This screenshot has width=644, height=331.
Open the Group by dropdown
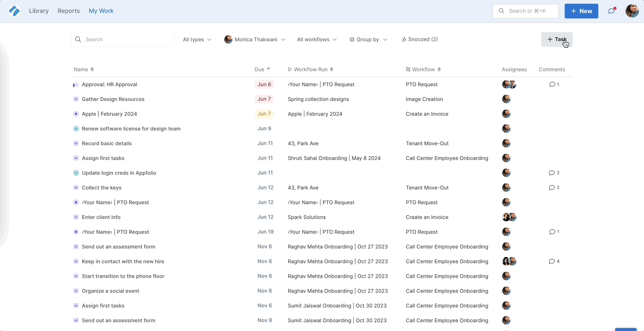tap(368, 40)
